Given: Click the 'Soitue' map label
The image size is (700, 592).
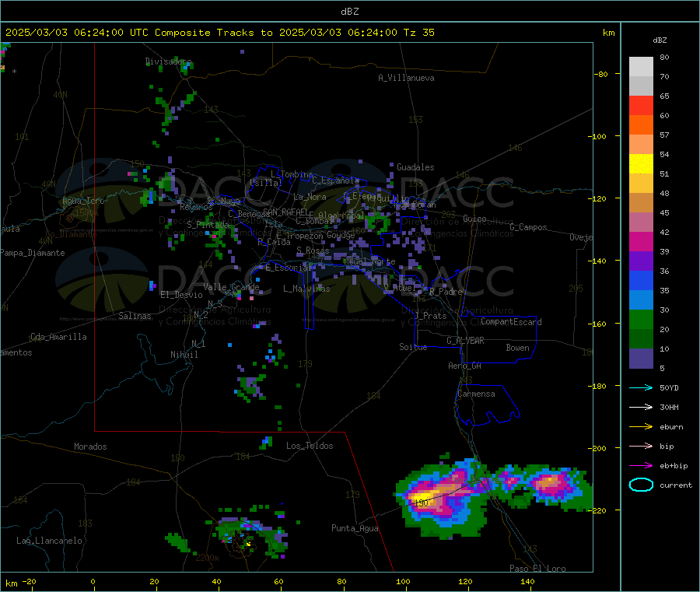Looking at the screenshot, I should click(413, 347).
